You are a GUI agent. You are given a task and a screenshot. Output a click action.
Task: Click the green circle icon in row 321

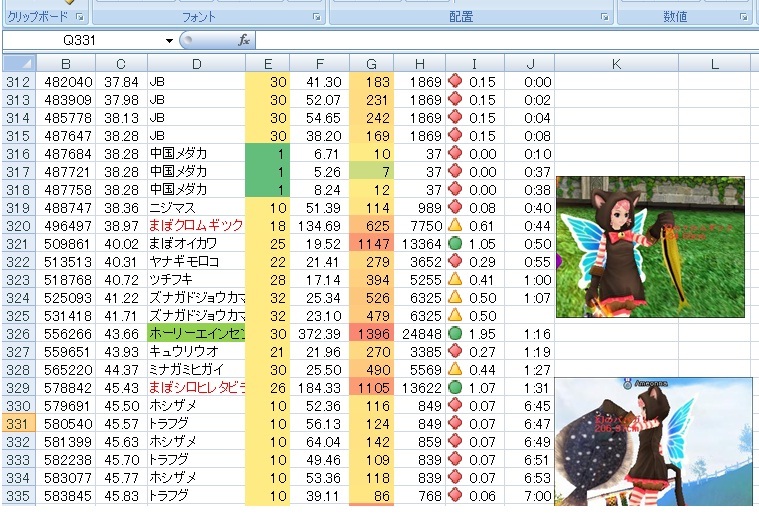tap(455, 243)
